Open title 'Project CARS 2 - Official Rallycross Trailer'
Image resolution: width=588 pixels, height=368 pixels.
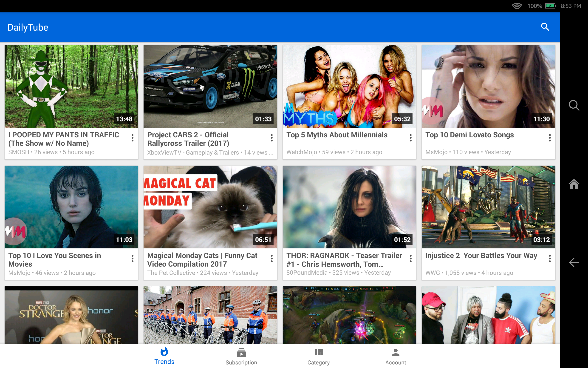(188, 139)
